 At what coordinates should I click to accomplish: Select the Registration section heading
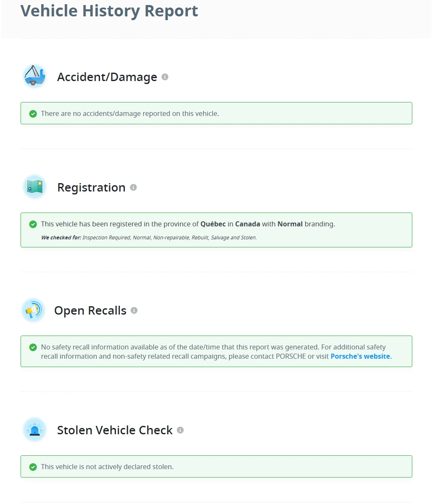pos(91,187)
